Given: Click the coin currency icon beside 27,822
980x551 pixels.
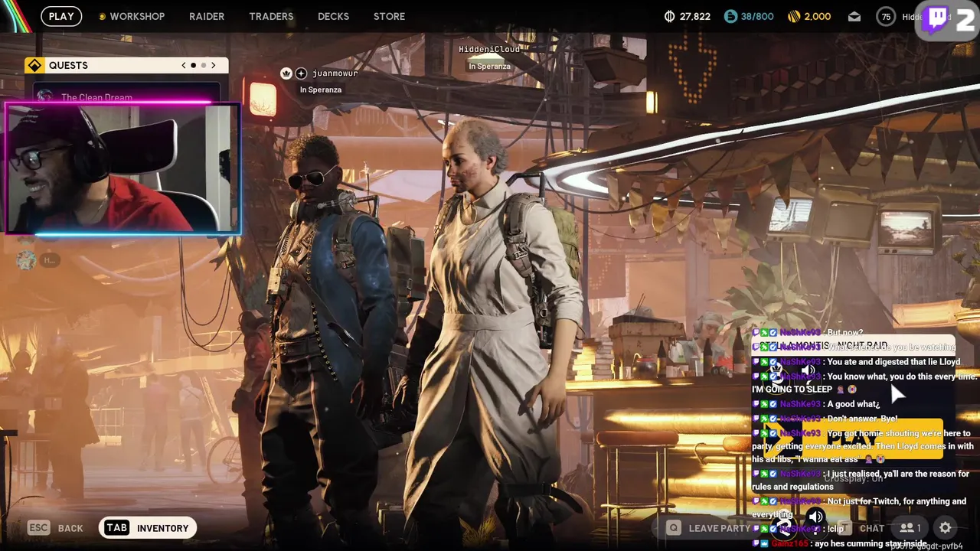Looking at the screenshot, I should (670, 16).
